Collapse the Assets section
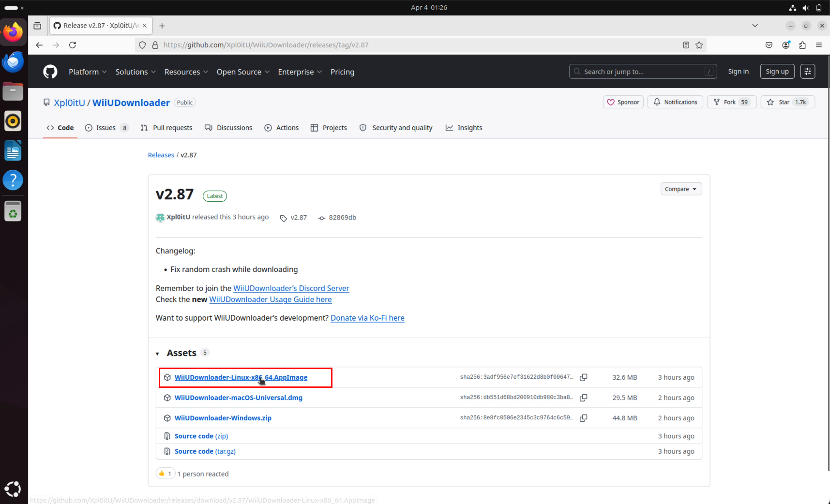This screenshot has width=830, height=504. pos(158,353)
